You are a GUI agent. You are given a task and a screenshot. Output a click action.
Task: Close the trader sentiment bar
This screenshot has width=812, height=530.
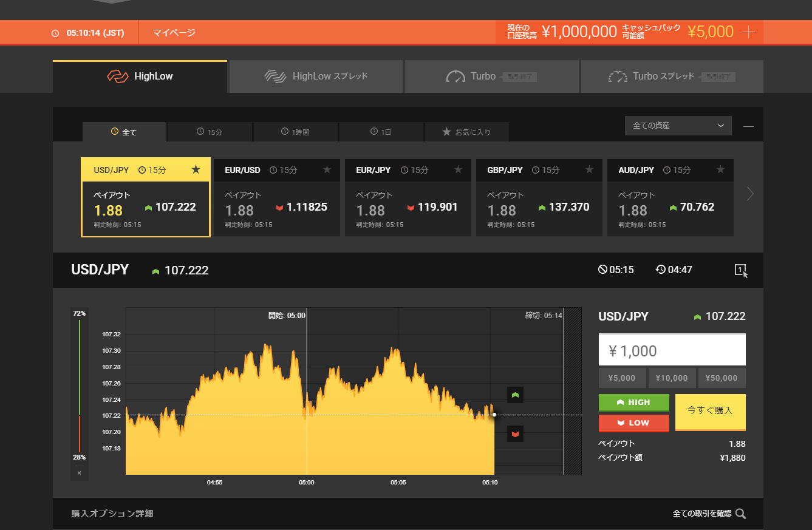click(x=79, y=473)
